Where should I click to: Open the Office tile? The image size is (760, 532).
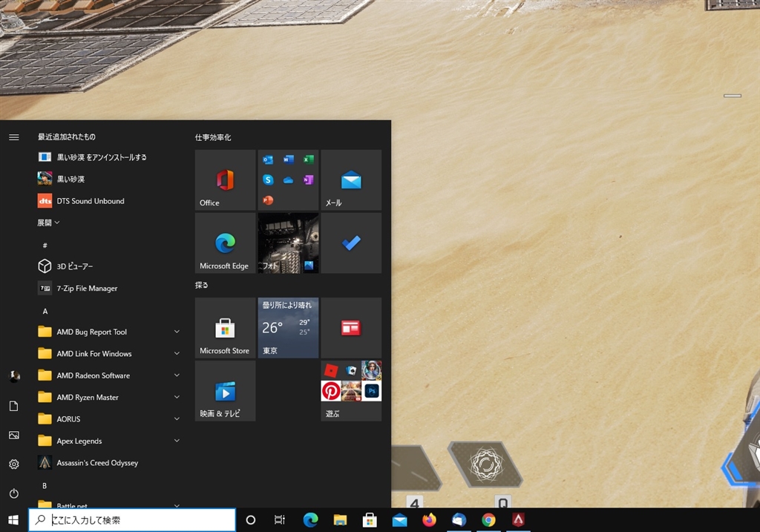coord(225,180)
